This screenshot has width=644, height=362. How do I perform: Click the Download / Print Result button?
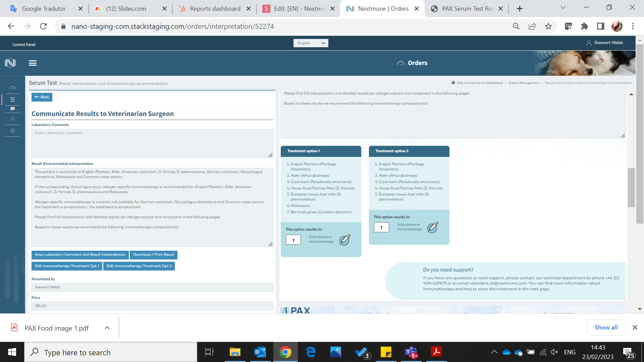154,255
